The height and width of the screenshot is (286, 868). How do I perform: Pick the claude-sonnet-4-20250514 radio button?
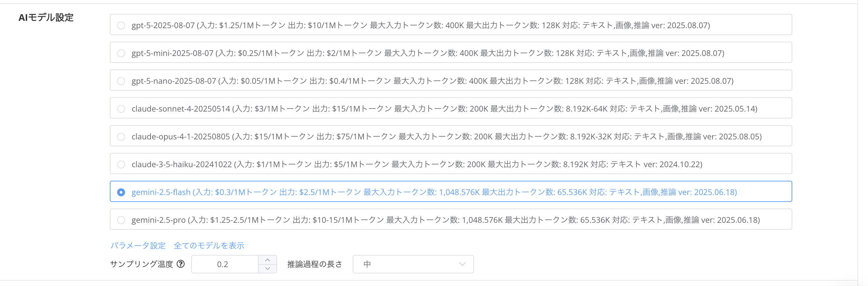[121, 109]
